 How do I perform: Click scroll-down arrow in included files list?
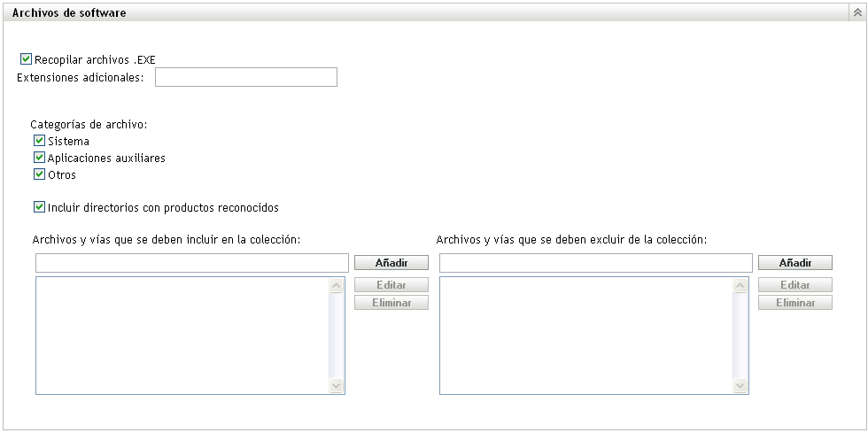pyautogui.click(x=336, y=385)
